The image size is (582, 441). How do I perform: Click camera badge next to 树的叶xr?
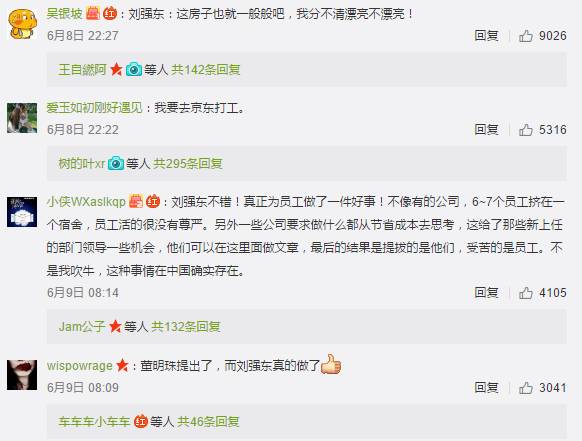pos(116,163)
